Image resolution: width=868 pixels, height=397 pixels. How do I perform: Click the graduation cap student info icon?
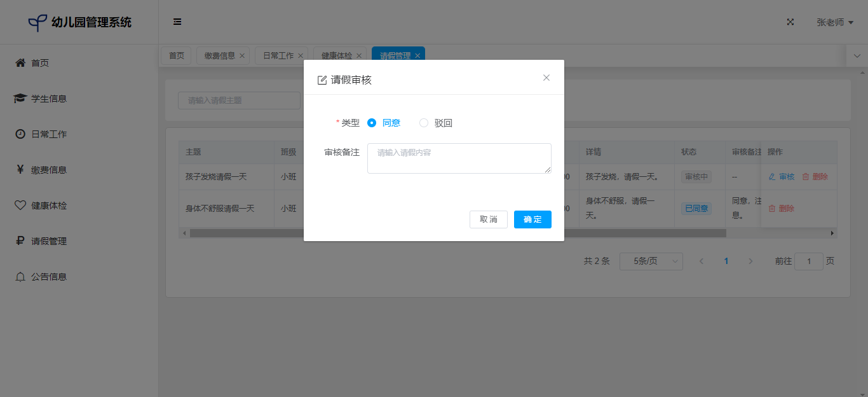(20, 99)
